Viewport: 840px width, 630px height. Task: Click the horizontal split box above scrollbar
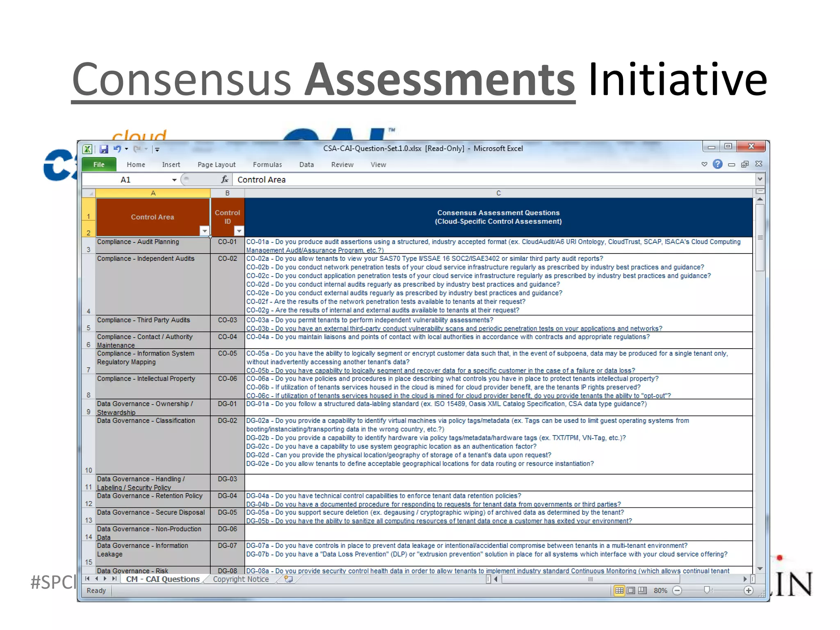coord(760,191)
